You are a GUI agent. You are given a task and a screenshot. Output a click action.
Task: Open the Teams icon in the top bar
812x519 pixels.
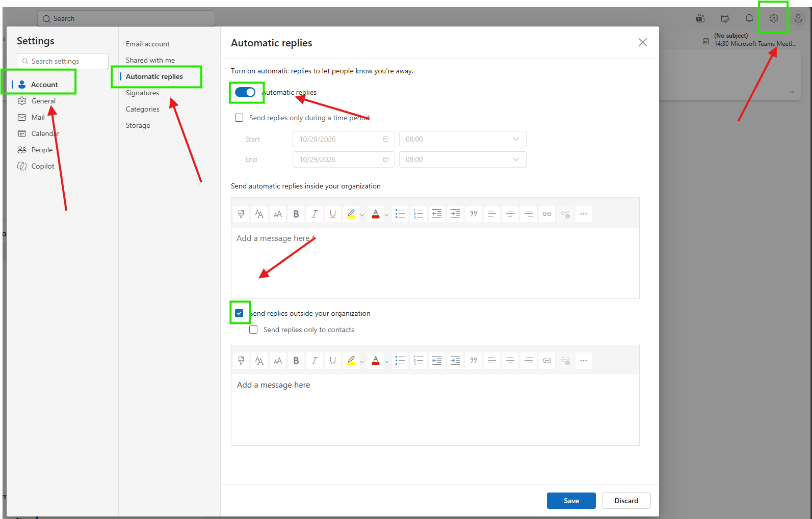pos(700,18)
